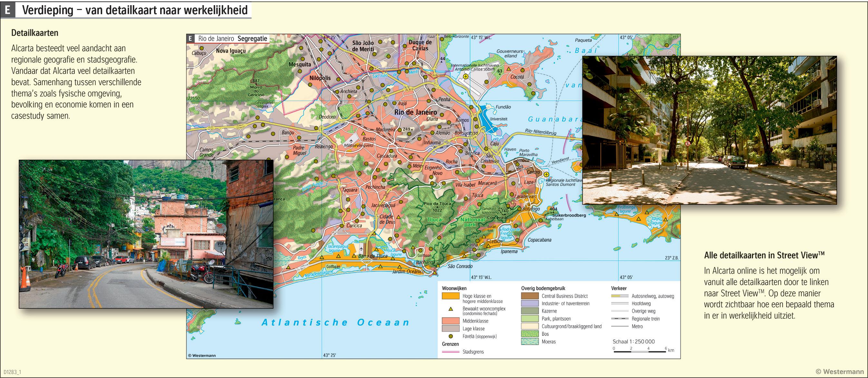Screen dimensions: 868x378
Task: Click the Bewaakt wooncomplex triangle legend symbol
Action: point(451,309)
